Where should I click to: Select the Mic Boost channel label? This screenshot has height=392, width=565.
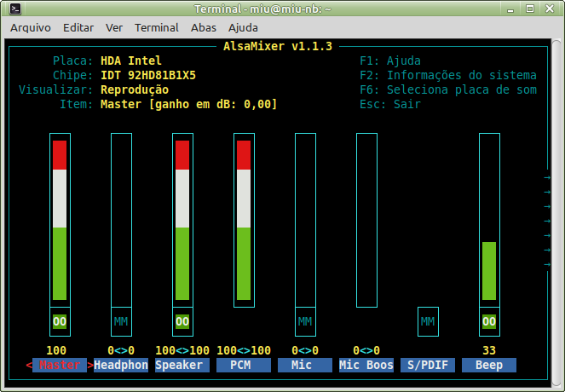coord(366,365)
